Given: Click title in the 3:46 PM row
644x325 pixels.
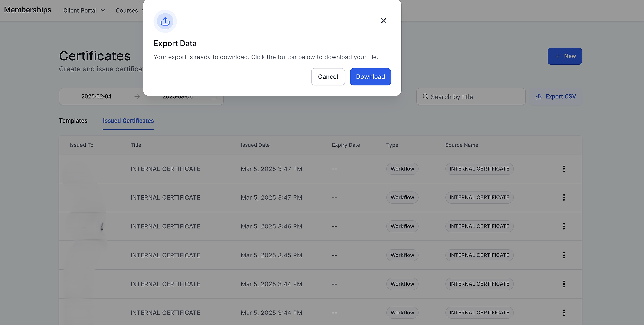Looking at the screenshot, I should (165, 226).
